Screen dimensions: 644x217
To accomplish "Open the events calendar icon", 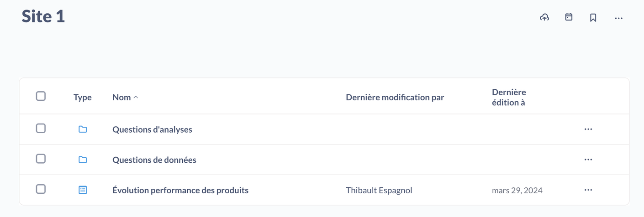I will (569, 17).
